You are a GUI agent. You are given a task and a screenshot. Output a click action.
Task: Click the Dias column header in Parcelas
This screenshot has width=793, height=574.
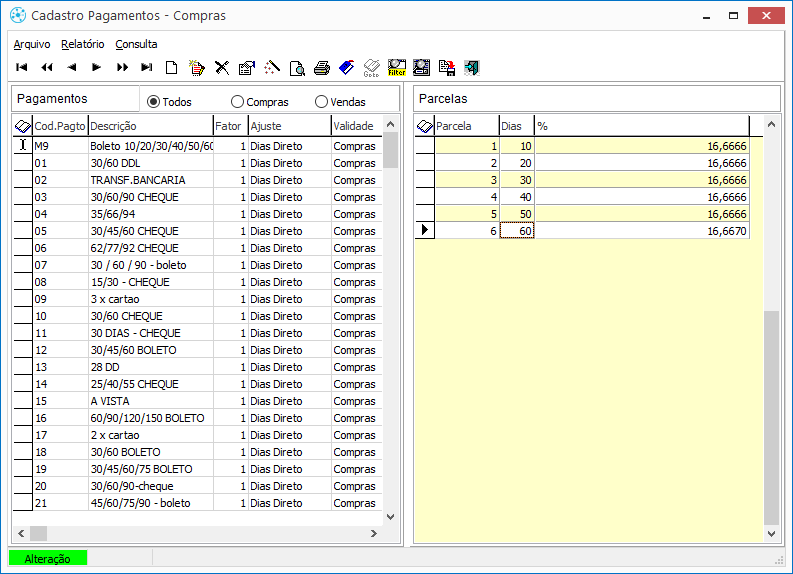click(516, 126)
